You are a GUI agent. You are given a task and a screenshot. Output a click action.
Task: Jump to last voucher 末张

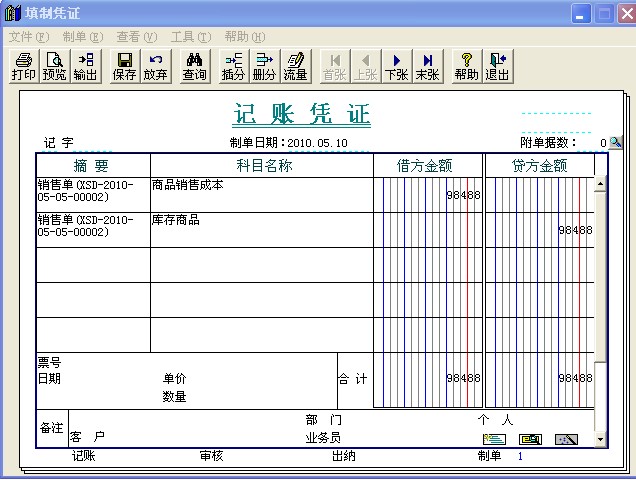click(x=428, y=66)
